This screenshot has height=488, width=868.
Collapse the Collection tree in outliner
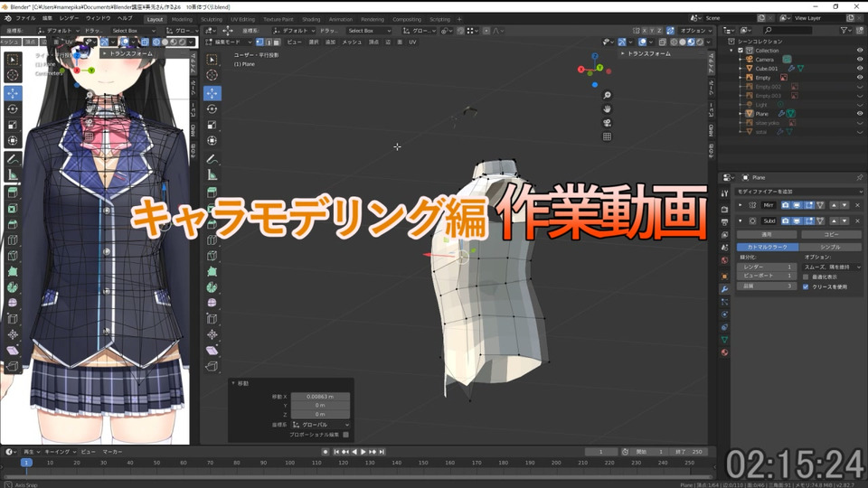point(731,51)
